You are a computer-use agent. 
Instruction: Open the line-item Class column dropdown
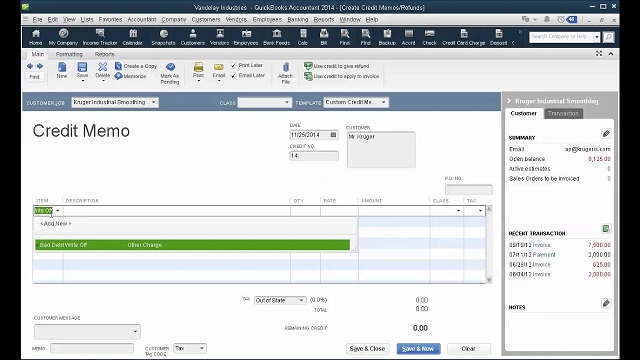point(458,211)
